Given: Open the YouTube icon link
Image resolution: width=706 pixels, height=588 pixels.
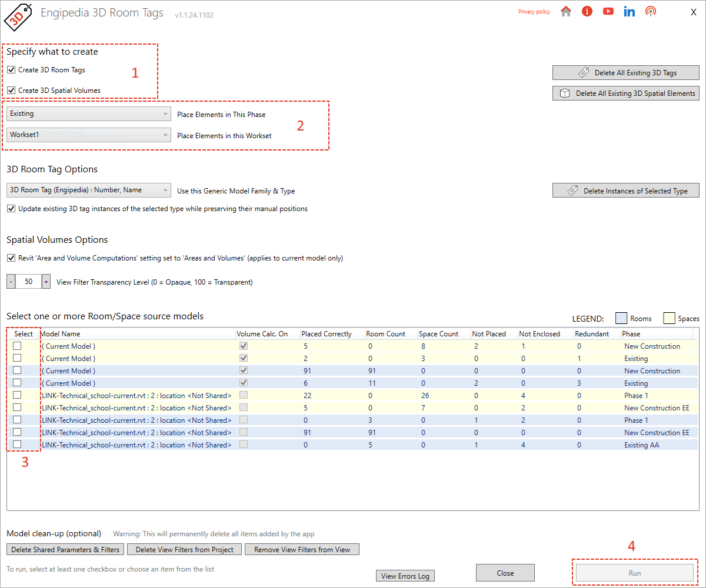Looking at the screenshot, I should tap(608, 11).
